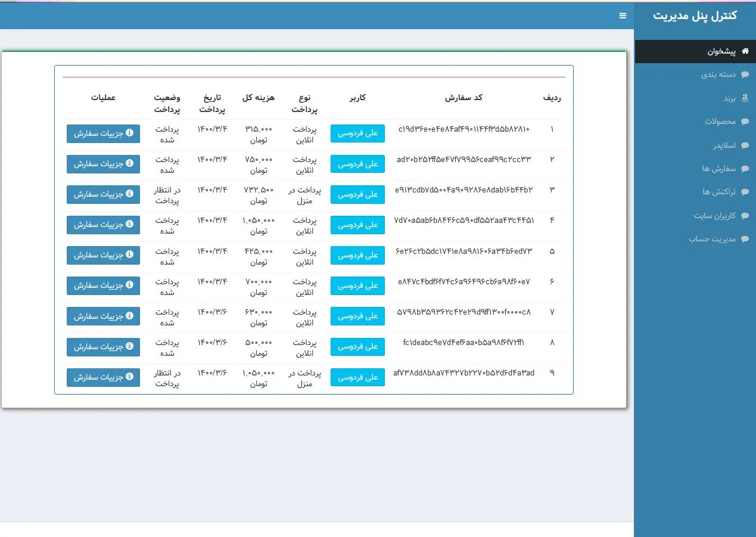Click the کد سفارش column header
756x537 pixels.
click(x=463, y=98)
